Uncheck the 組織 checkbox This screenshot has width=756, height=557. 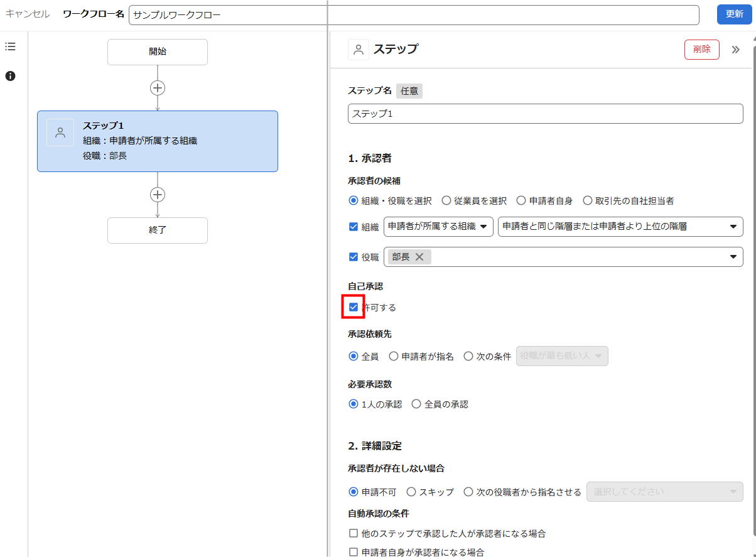(354, 227)
